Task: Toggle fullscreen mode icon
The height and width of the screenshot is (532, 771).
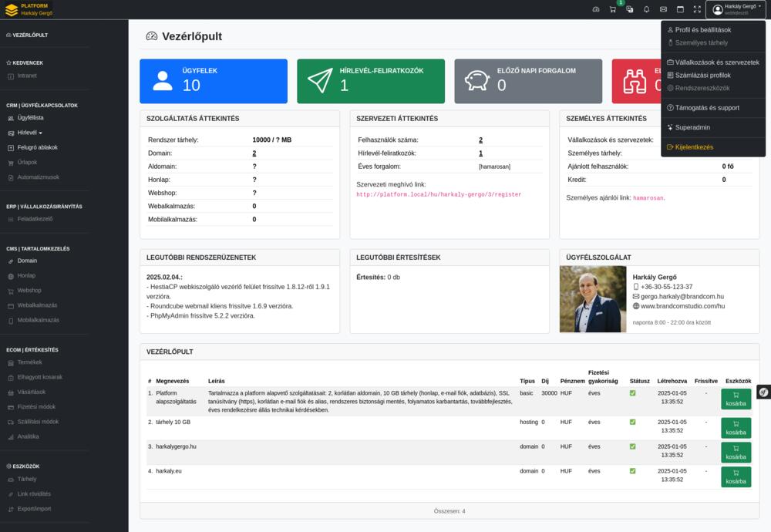Action: (x=697, y=9)
